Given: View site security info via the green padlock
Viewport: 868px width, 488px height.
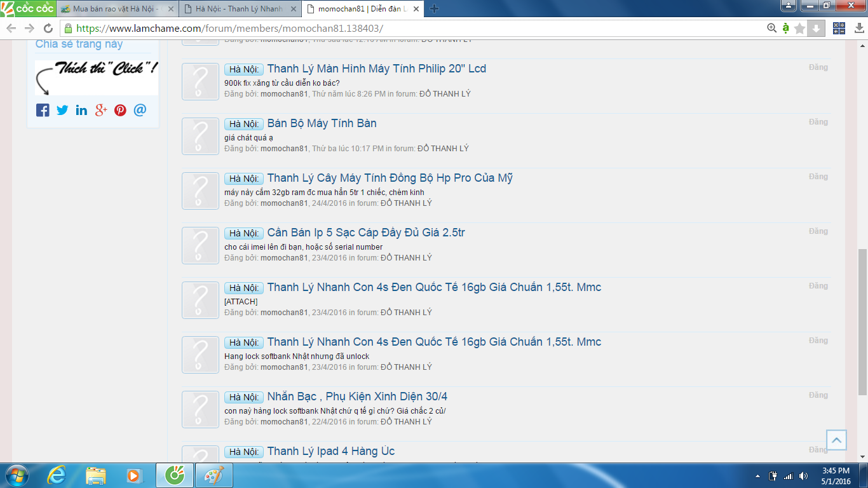Looking at the screenshot, I should tap(68, 28).
